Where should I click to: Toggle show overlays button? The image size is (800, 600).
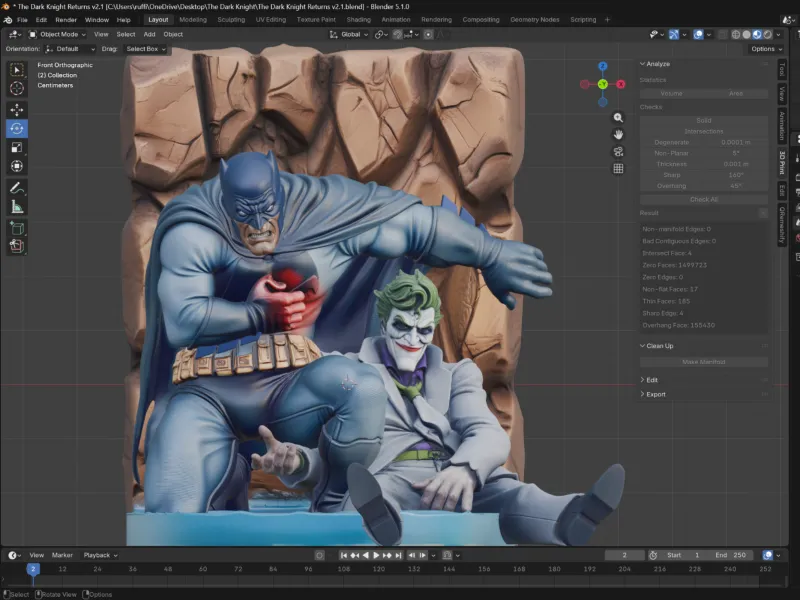(698, 34)
